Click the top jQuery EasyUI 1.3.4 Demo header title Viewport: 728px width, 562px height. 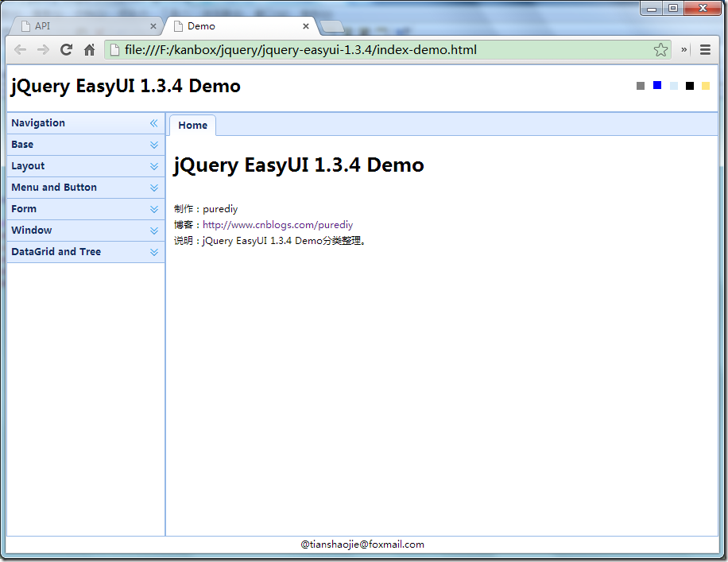tap(126, 87)
